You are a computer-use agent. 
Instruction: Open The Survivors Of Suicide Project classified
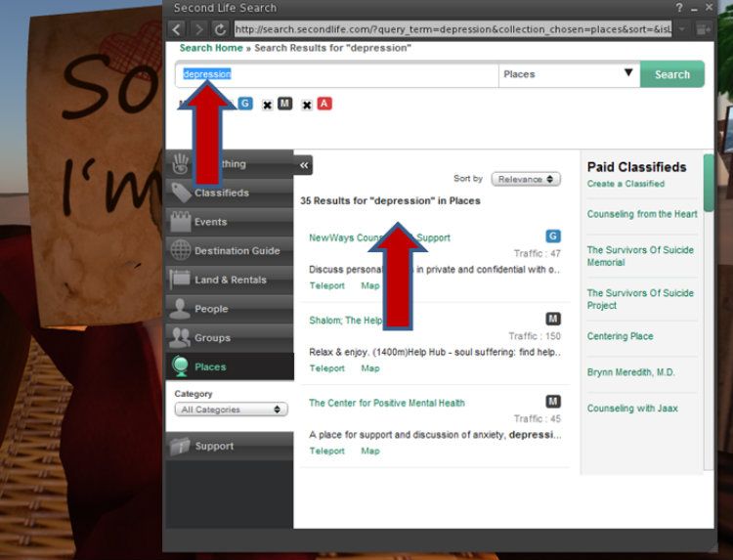640,299
